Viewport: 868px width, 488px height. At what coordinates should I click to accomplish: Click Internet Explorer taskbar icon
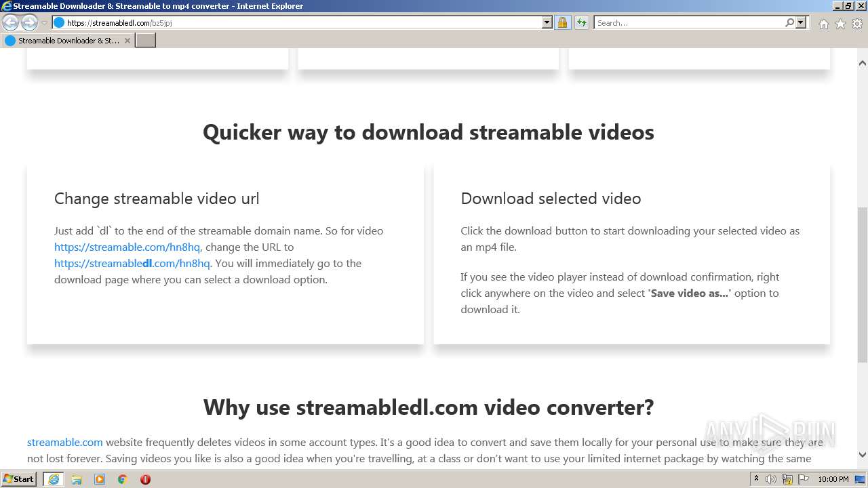tap(54, 479)
